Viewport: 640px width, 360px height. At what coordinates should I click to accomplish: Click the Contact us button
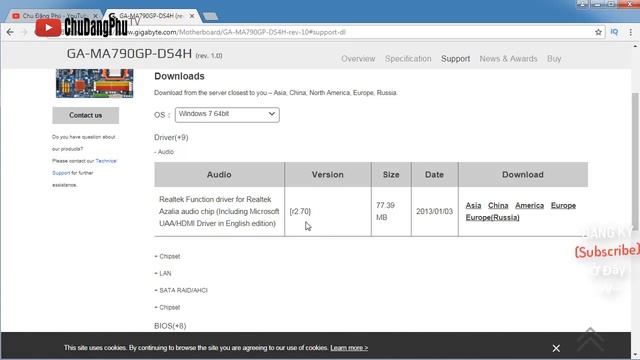pyautogui.click(x=86, y=116)
